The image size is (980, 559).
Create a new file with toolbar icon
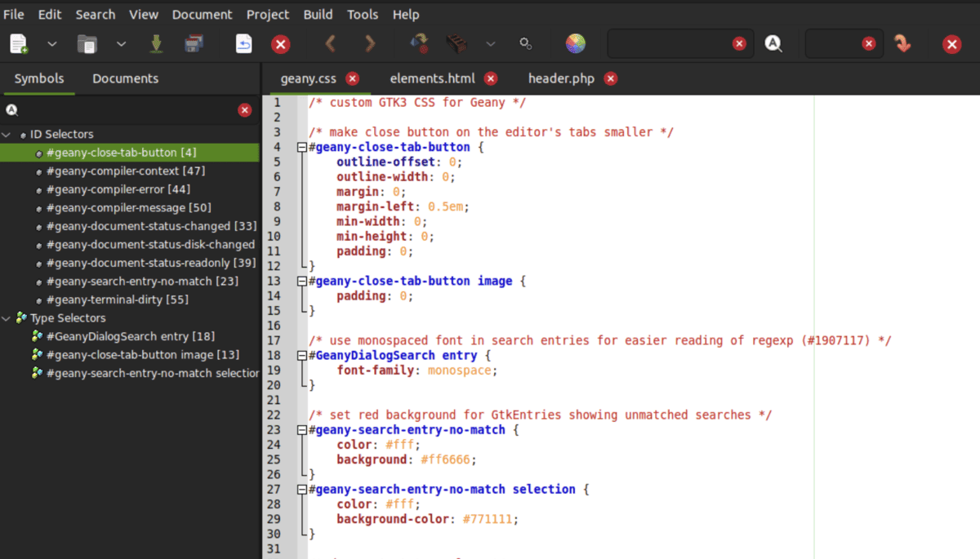[x=19, y=44]
